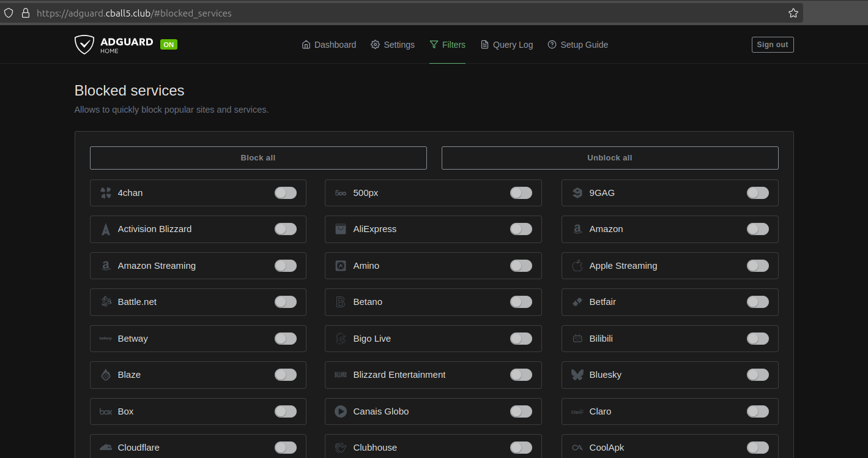Click the Claro logo icon

click(577, 411)
